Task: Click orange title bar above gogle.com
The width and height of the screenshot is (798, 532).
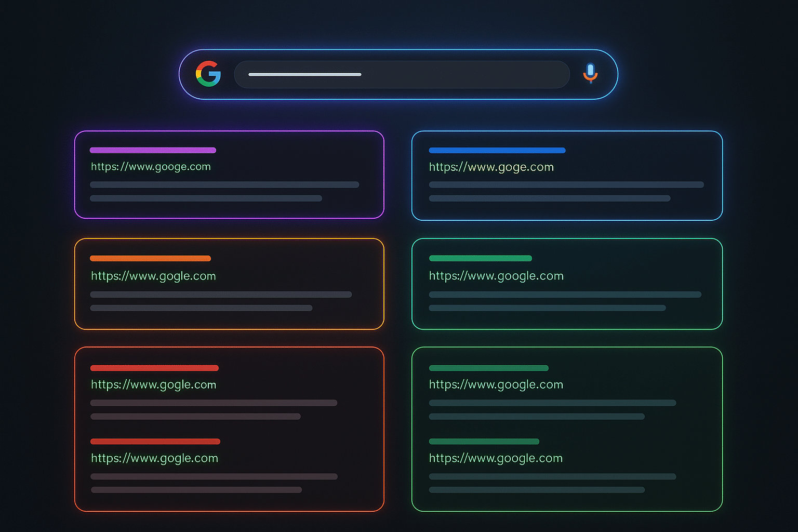Action: [150, 258]
